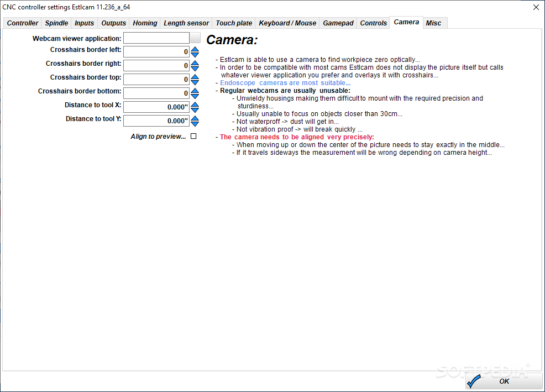
Task: Increase Crosshairs border top value
Action: 195,77
